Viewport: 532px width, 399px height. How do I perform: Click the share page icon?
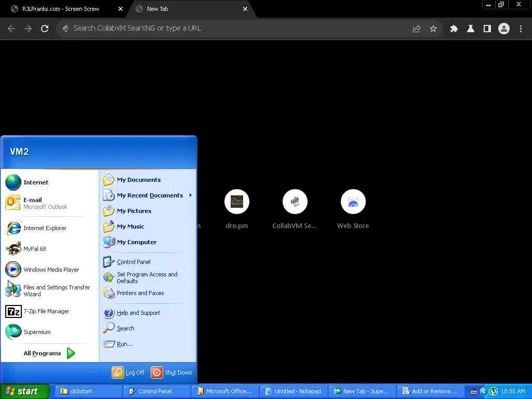(417, 29)
